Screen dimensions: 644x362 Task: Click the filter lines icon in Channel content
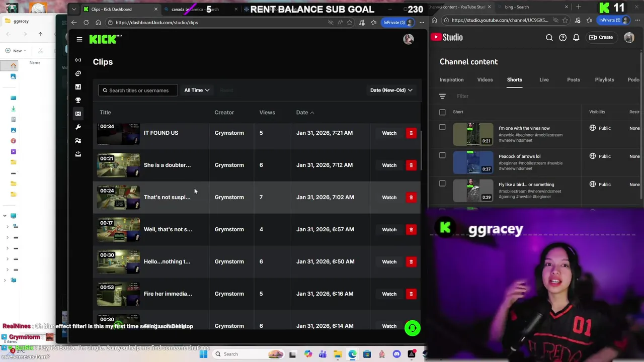(x=442, y=96)
